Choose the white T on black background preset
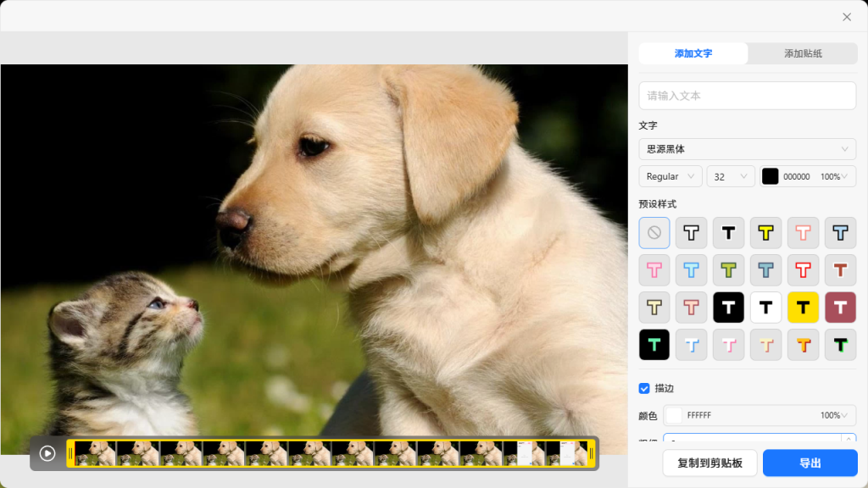 (728, 308)
